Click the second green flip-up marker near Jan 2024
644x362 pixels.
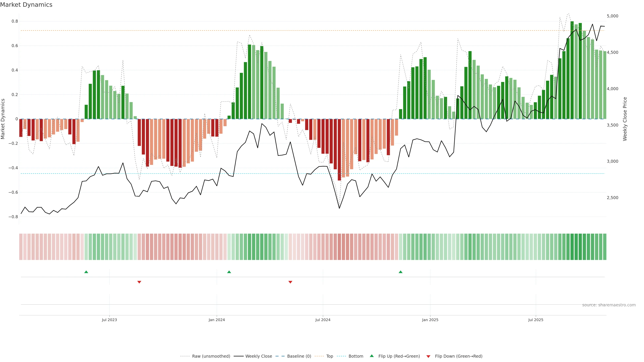[229, 272]
